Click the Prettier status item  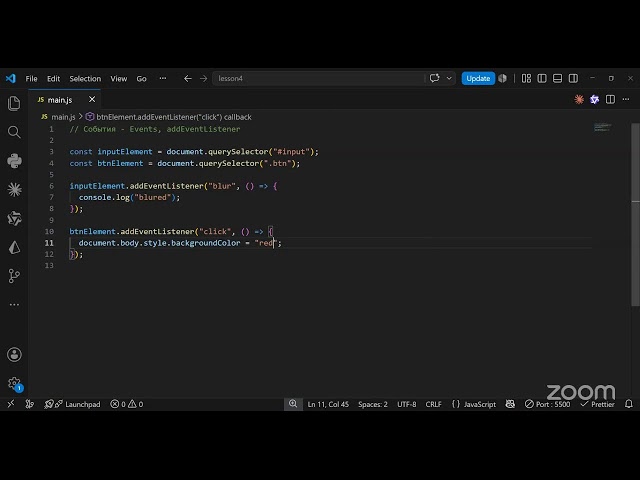tap(598, 404)
